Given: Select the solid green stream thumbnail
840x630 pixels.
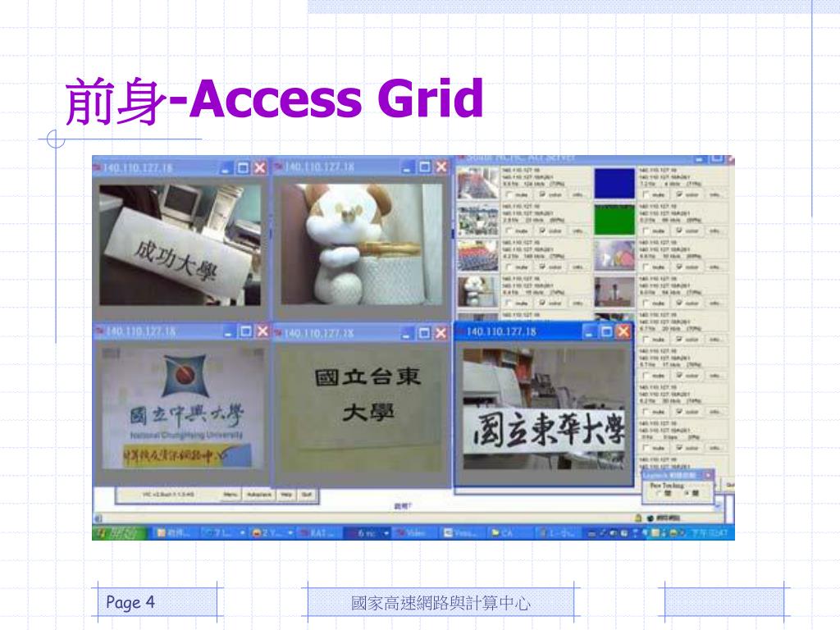Looking at the screenshot, I should [x=614, y=219].
